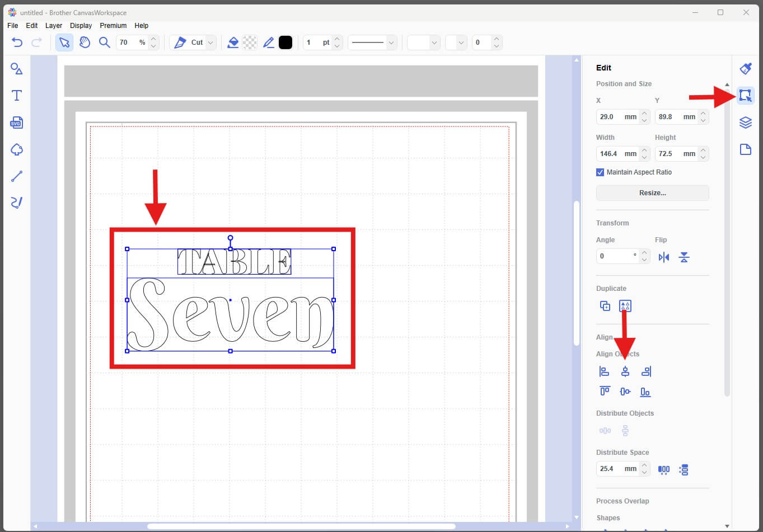Increase Distribute Space value stepper
The height and width of the screenshot is (532, 763).
pyautogui.click(x=644, y=465)
